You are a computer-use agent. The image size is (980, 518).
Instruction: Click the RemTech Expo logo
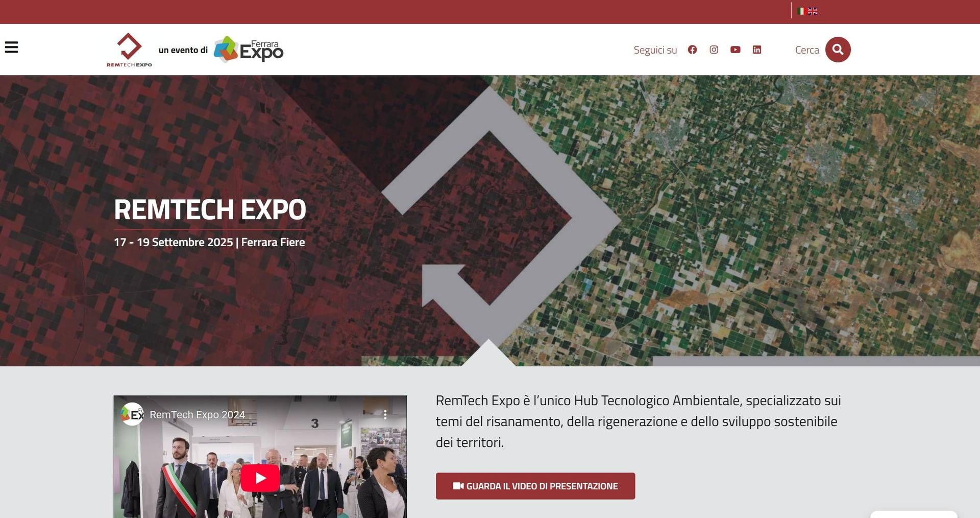129,50
